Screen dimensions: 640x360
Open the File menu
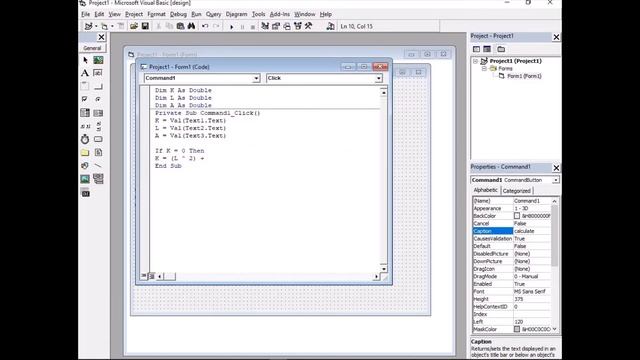click(x=85, y=14)
